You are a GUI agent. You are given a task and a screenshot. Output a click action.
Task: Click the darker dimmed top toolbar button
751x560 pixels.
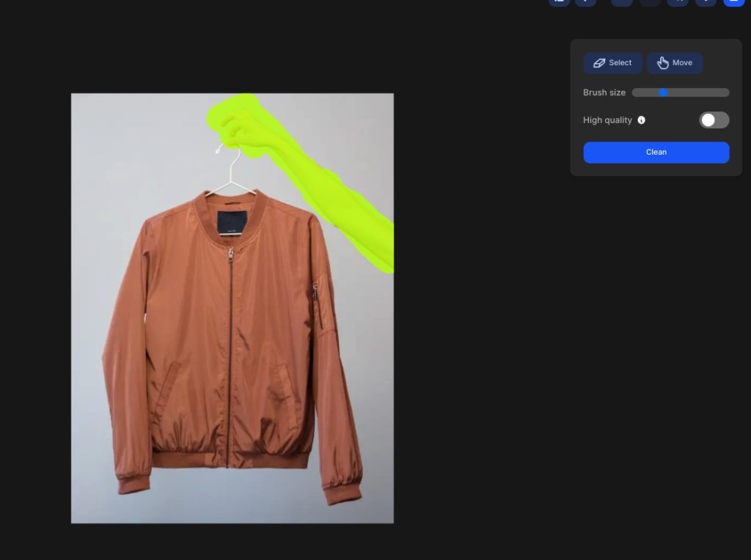pos(650,2)
